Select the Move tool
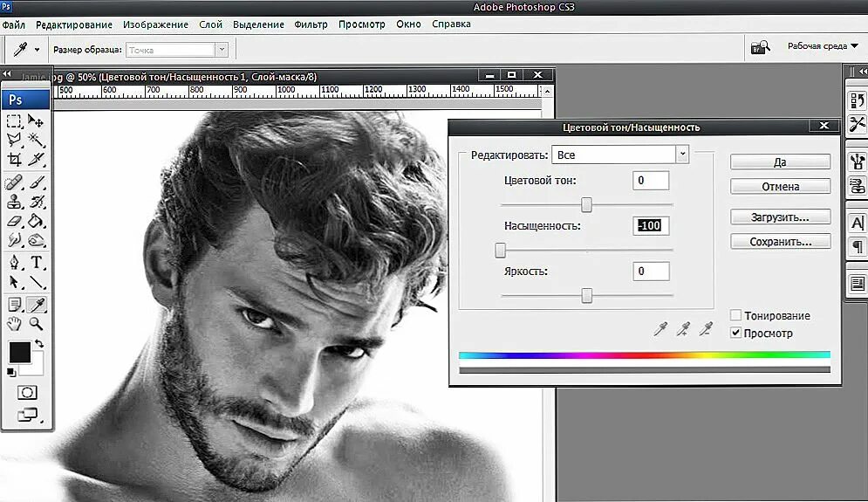 point(36,120)
